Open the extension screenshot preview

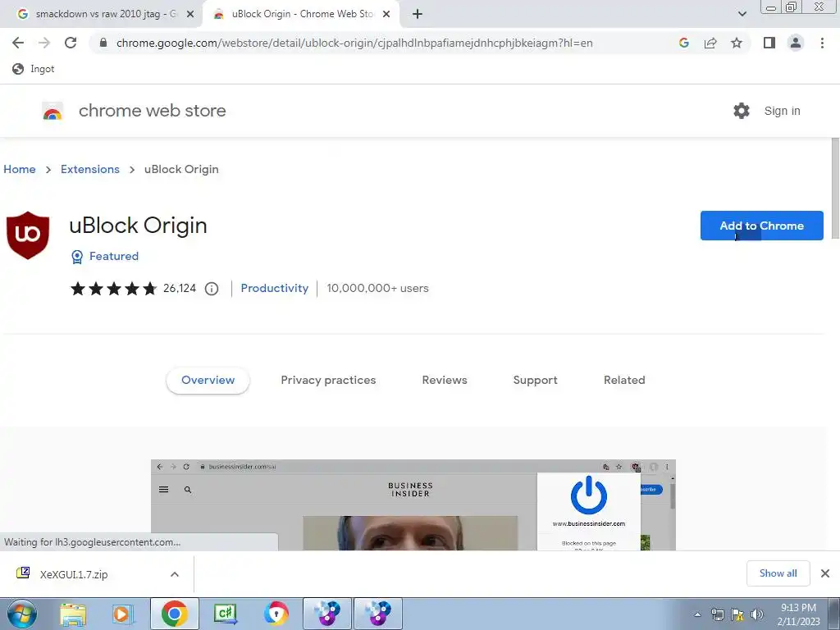click(413, 504)
